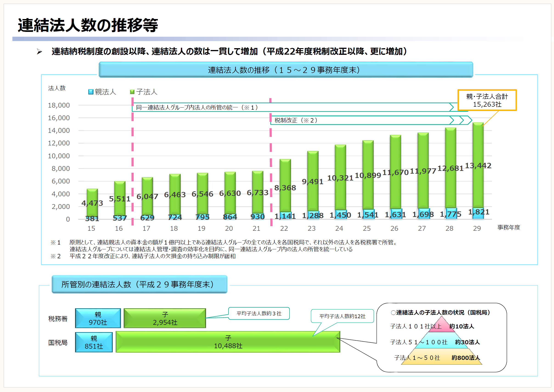554x392 pixels.
Task: Click the blue 親 970社 tax office box
Action: [x=98, y=318]
